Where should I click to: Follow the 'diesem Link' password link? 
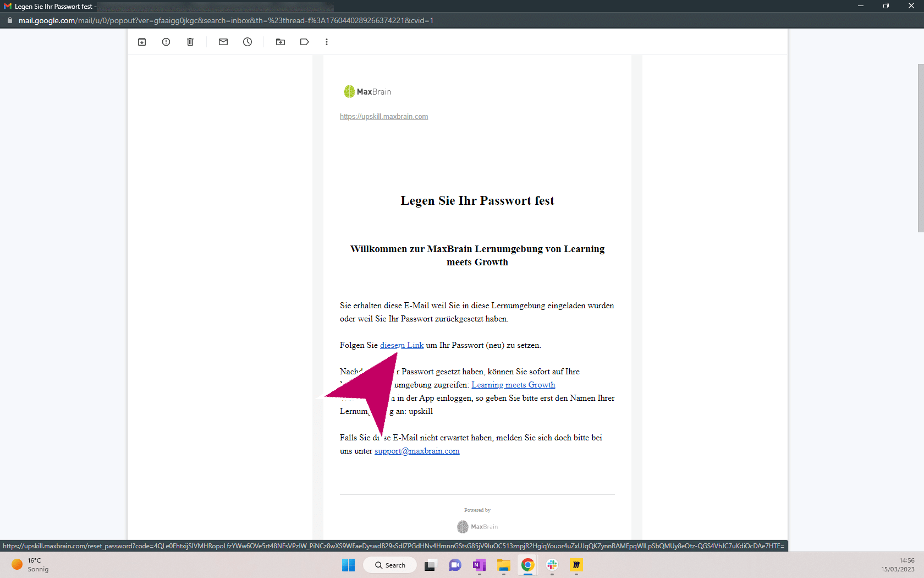tap(402, 345)
